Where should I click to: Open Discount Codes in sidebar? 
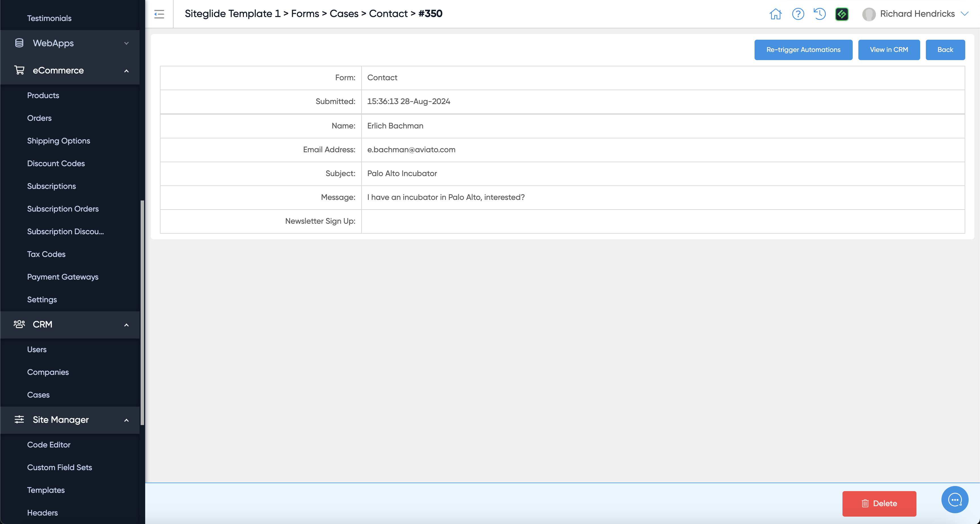tap(56, 163)
